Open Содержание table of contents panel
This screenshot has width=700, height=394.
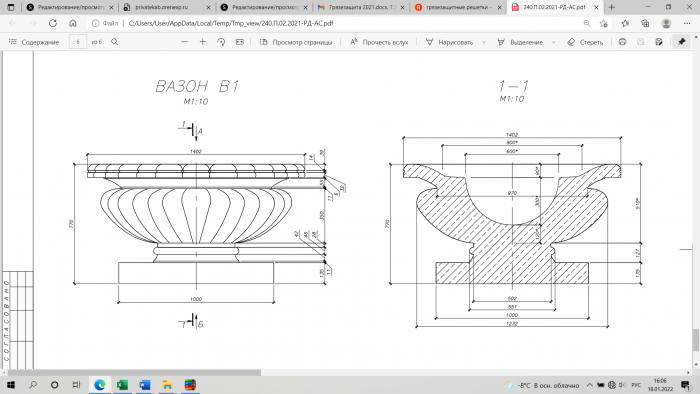(34, 42)
